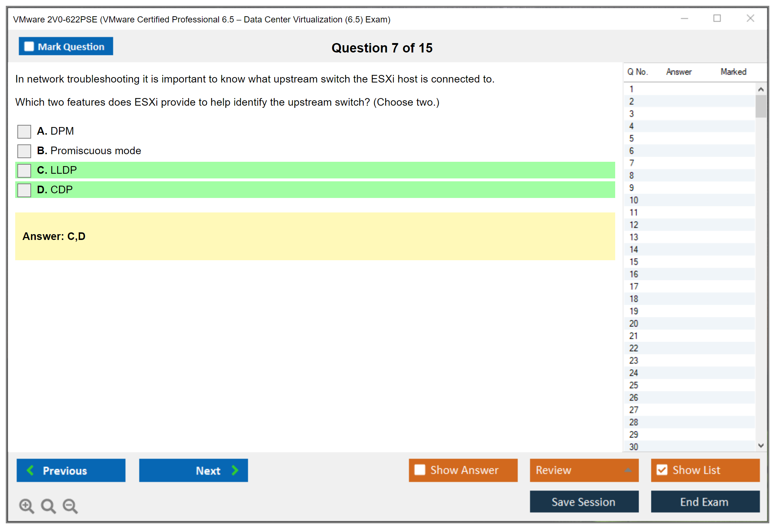
Task: Click the zoom in magnifier icon
Action: click(26, 506)
